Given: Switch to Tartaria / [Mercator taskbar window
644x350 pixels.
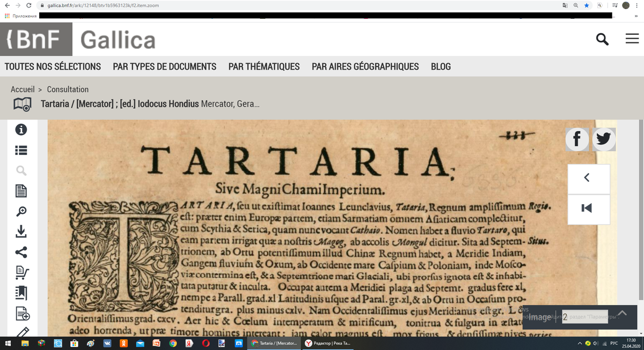Looking at the screenshot, I should tap(274, 343).
